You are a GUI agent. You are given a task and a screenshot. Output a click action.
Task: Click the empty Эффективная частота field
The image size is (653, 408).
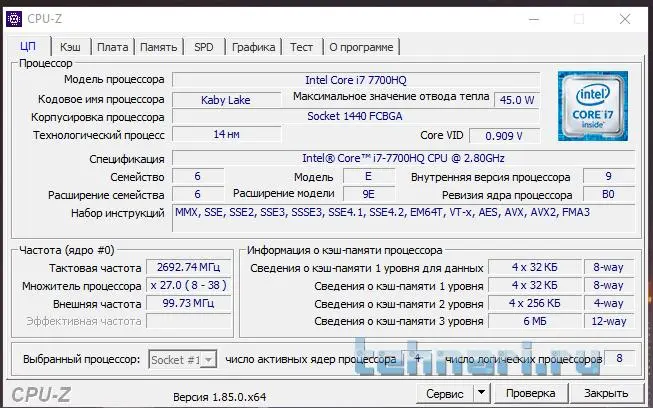[x=189, y=321]
